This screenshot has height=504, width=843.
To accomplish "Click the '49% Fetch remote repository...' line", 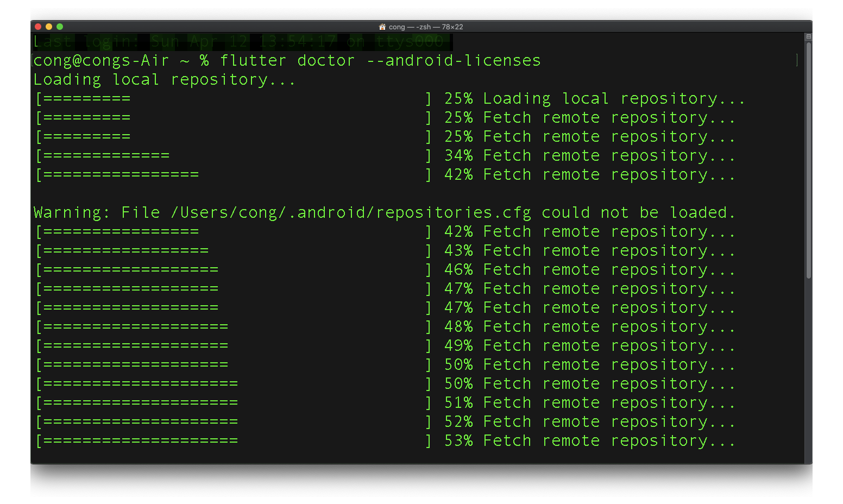I will [589, 345].
